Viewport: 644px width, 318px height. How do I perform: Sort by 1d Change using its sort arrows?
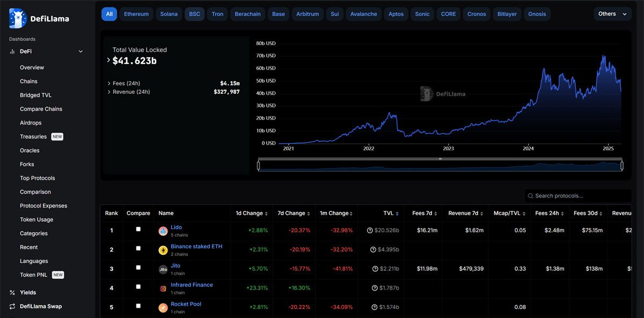(266, 213)
